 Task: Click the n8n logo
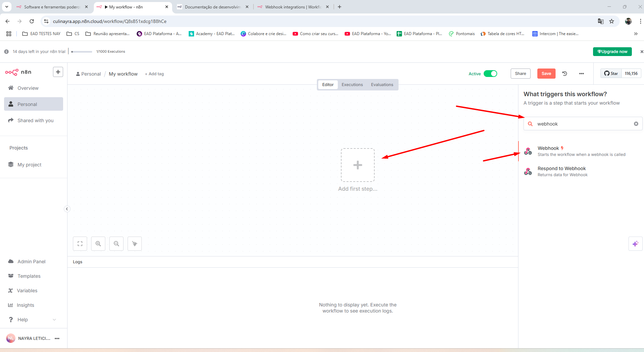click(x=18, y=72)
